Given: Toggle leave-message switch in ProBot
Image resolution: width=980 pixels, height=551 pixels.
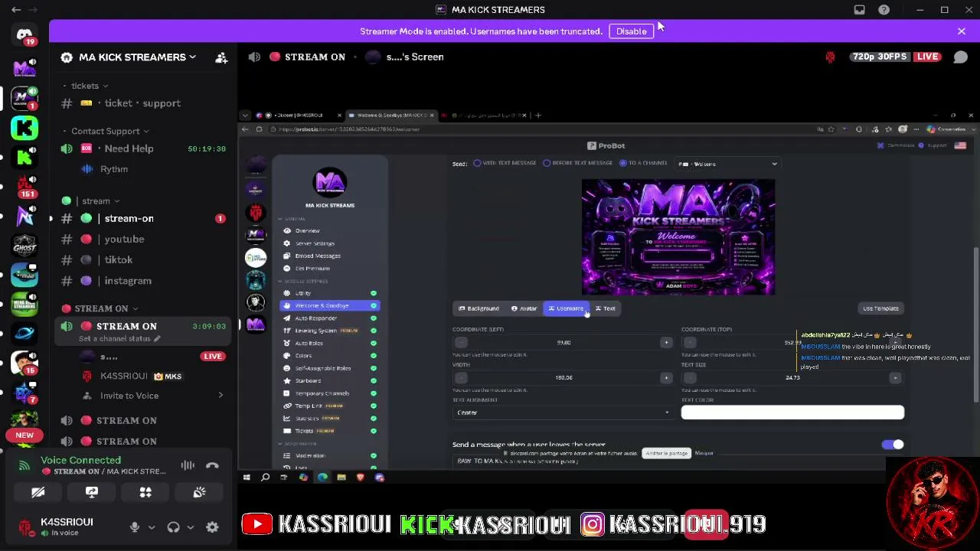Looking at the screenshot, I should pyautogui.click(x=893, y=445).
